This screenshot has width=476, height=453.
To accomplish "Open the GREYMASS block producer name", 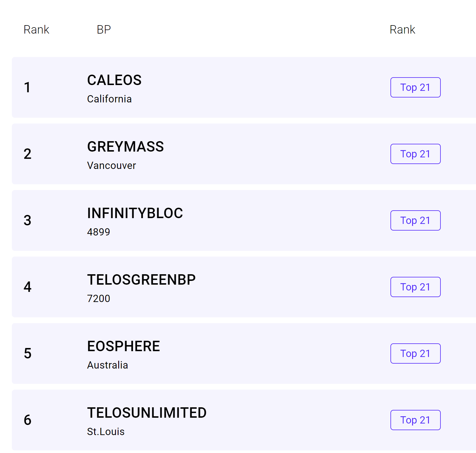I will coord(125,147).
